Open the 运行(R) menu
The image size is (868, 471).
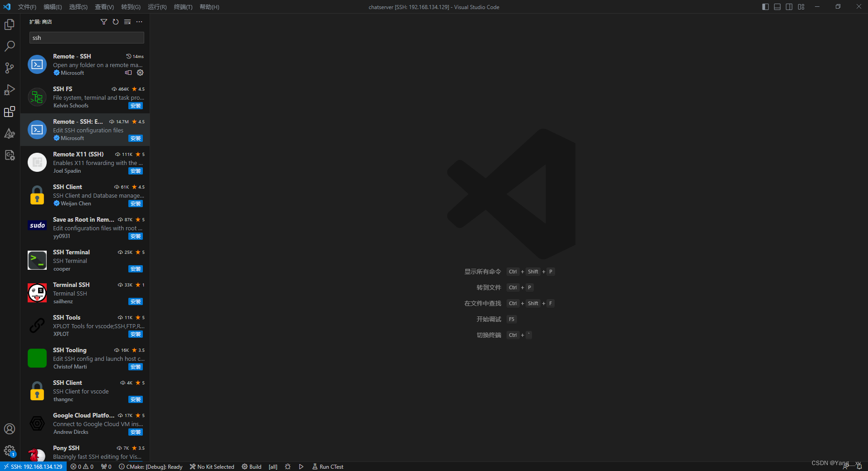157,7
